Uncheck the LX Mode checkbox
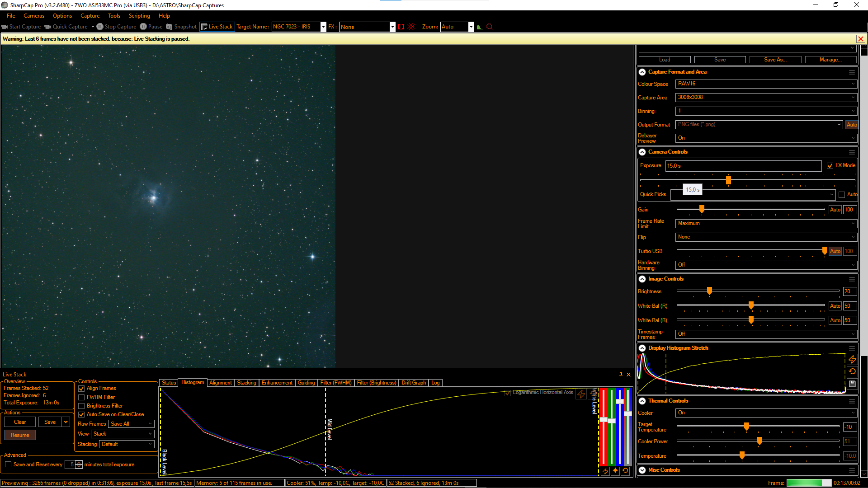Viewport: 868px width, 488px height. (830, 166)
